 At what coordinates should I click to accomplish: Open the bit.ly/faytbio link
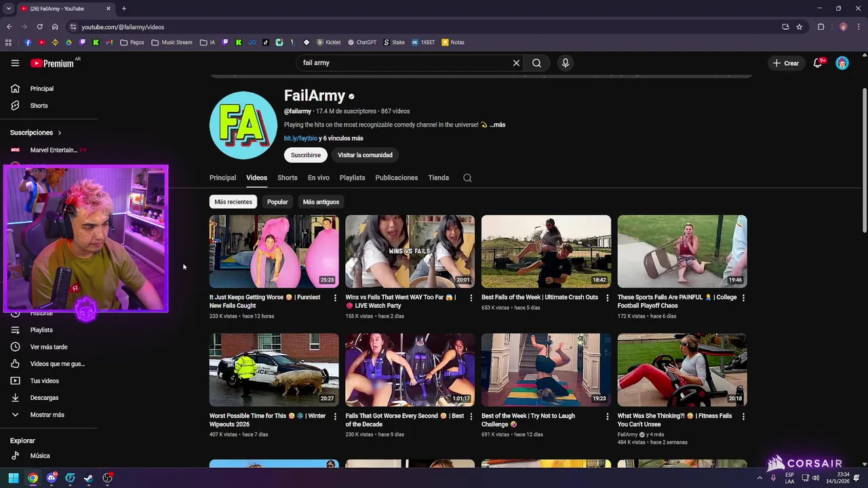pos(300,138)
